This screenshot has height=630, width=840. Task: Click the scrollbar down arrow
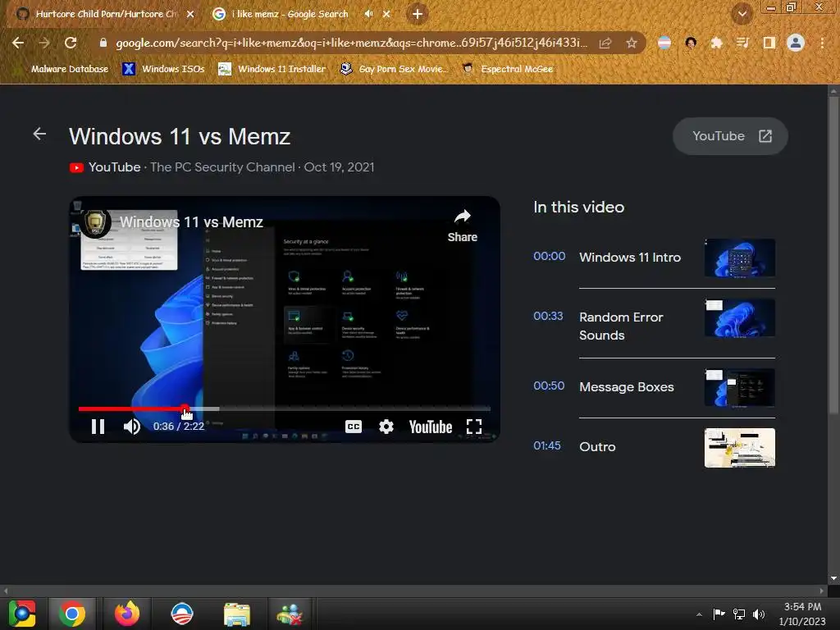(x=833, y=578)
